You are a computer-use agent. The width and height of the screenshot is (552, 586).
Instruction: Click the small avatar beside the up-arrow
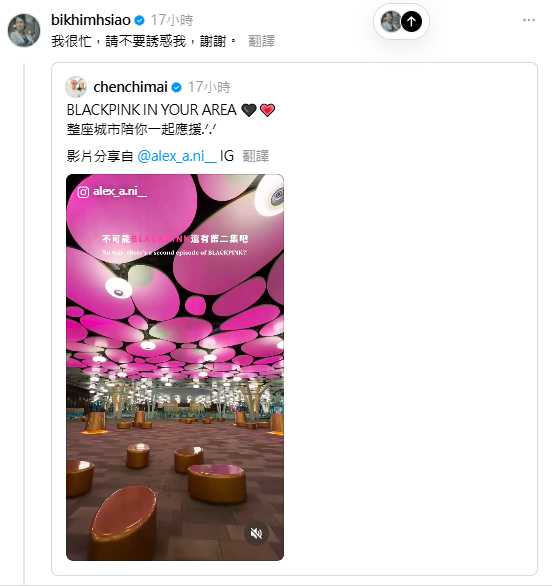point(391,22)
